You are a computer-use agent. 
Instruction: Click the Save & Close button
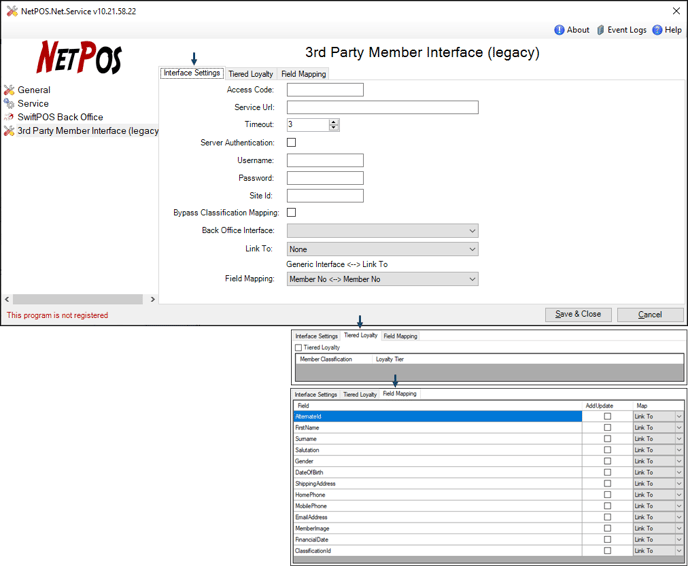(x=578, y=314)
